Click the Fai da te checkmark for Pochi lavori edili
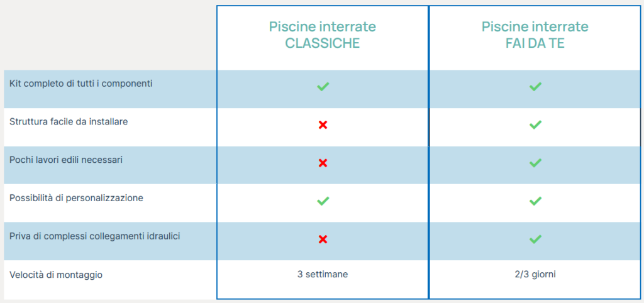 tap(535, 163)
